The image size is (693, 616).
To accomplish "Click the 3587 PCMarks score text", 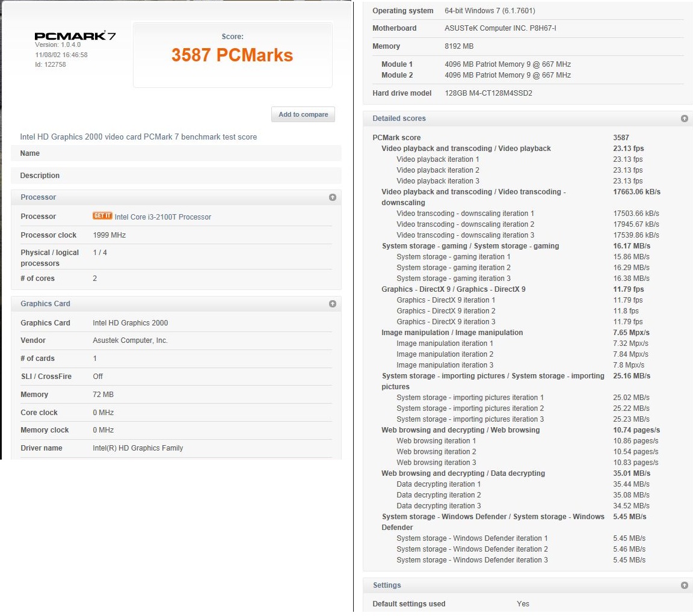I will 232,55.
